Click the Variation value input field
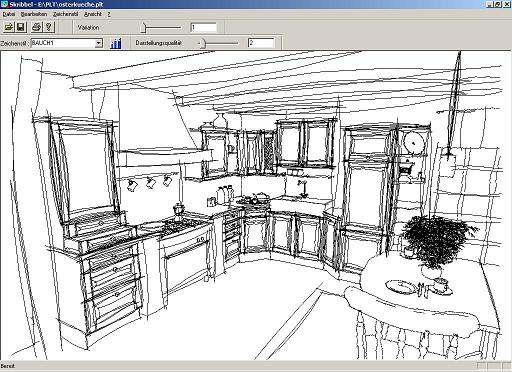512x372 pixels. [x=203, y=27]
